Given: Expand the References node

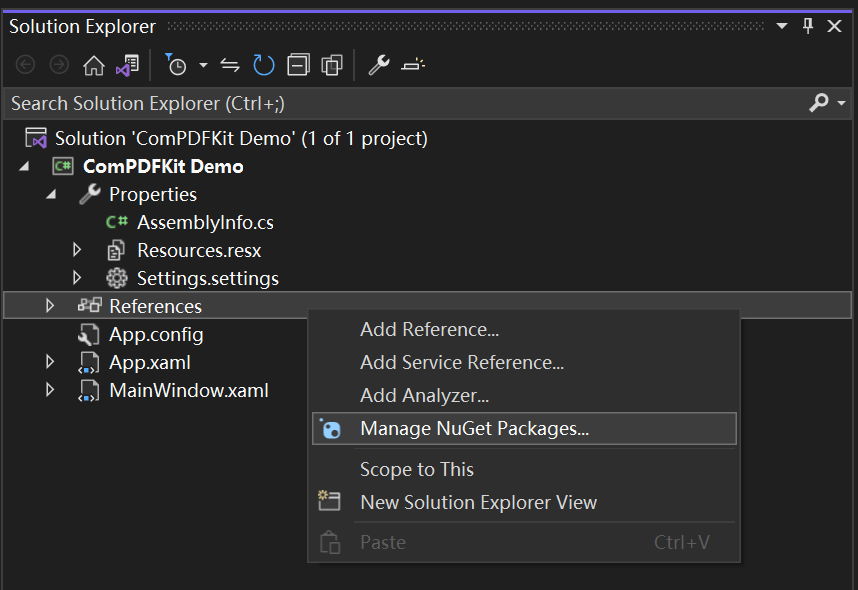Looking at the screenshot, I should click(50, 306).
